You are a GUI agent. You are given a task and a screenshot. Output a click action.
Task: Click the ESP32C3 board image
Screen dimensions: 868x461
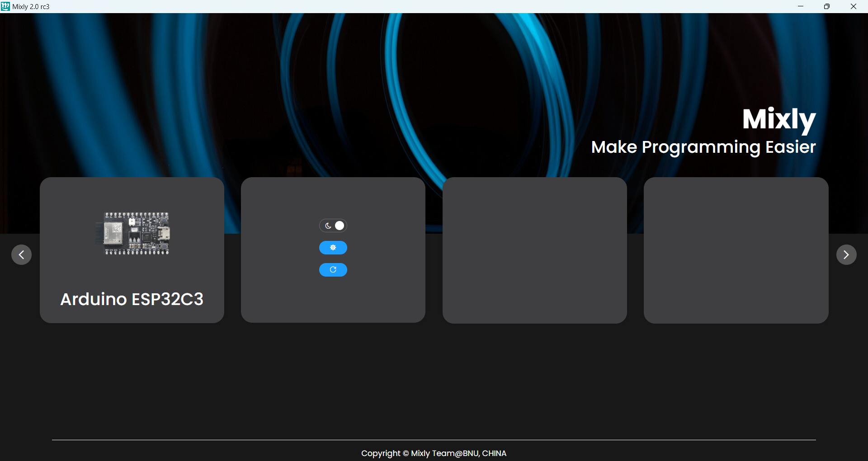133,233
